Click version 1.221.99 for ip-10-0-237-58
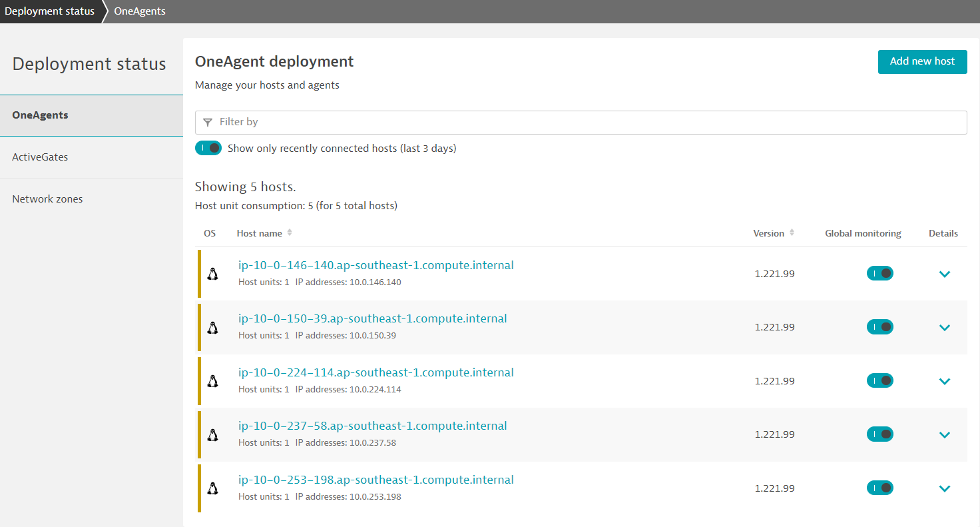This screenshot has width=980, height=527. [x=774, y=434]
